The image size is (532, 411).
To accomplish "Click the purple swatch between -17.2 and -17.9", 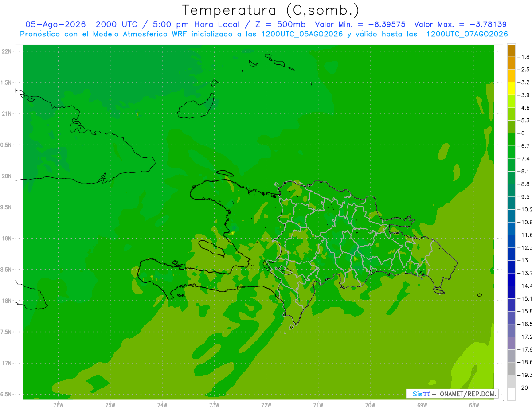I will [511, 343].
